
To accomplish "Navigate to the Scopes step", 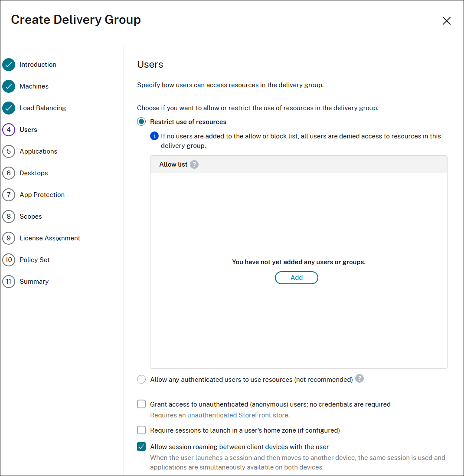I will click(30, 217).
